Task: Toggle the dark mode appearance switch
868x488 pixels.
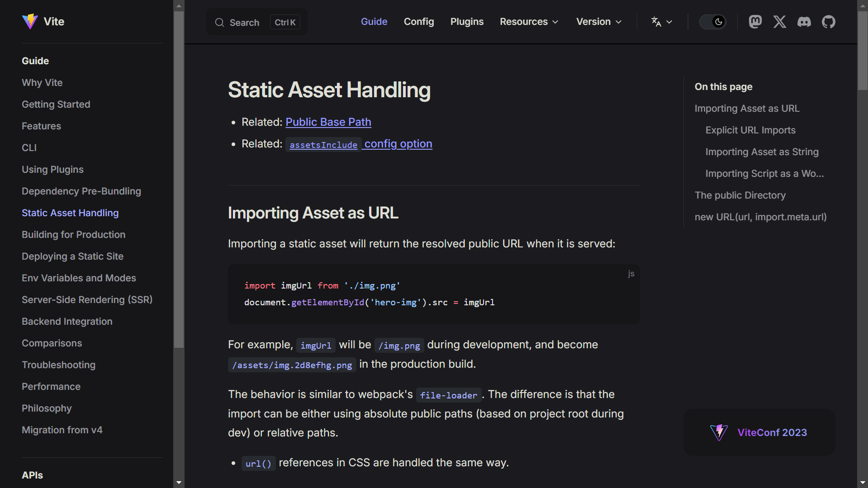Action: tap(712, 22)
